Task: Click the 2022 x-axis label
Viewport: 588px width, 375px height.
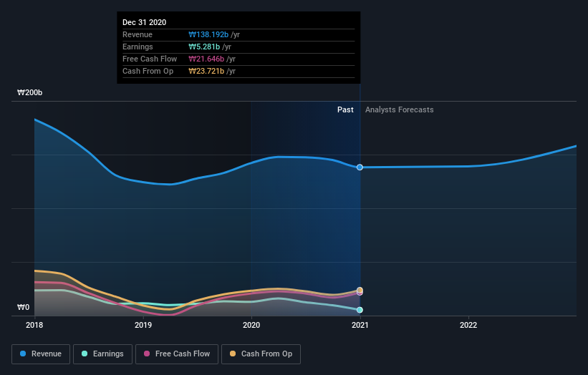Action: pos(468,325)
